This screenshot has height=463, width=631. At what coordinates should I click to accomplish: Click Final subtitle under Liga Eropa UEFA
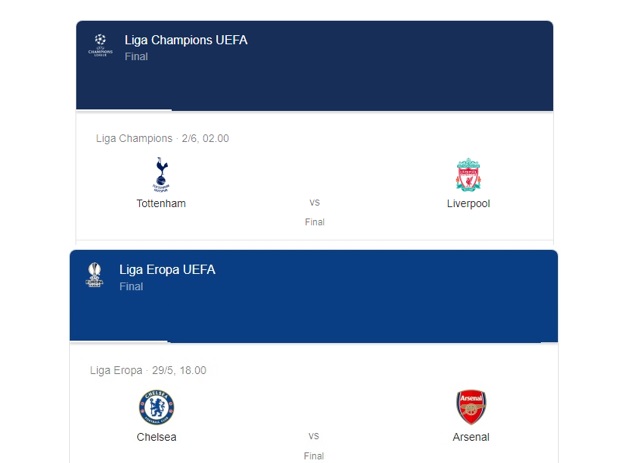click(131, 286)
